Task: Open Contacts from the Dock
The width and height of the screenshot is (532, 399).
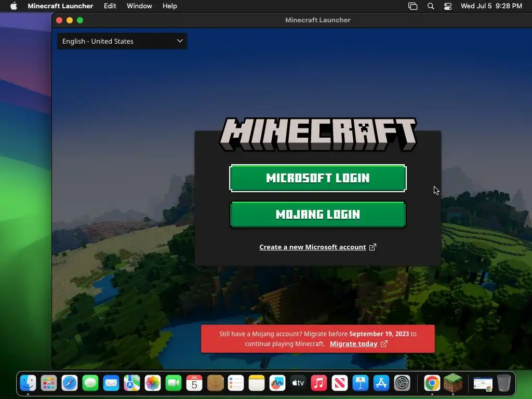Action: point(215,383)
